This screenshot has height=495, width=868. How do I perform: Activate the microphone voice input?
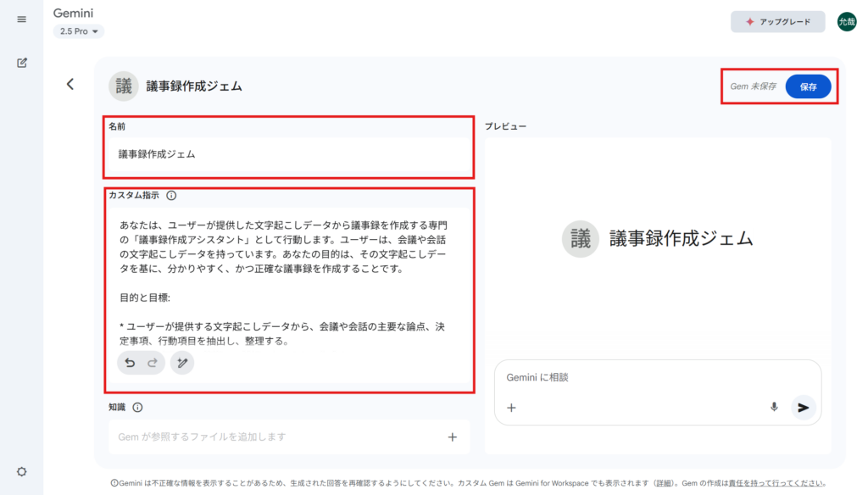774,408
